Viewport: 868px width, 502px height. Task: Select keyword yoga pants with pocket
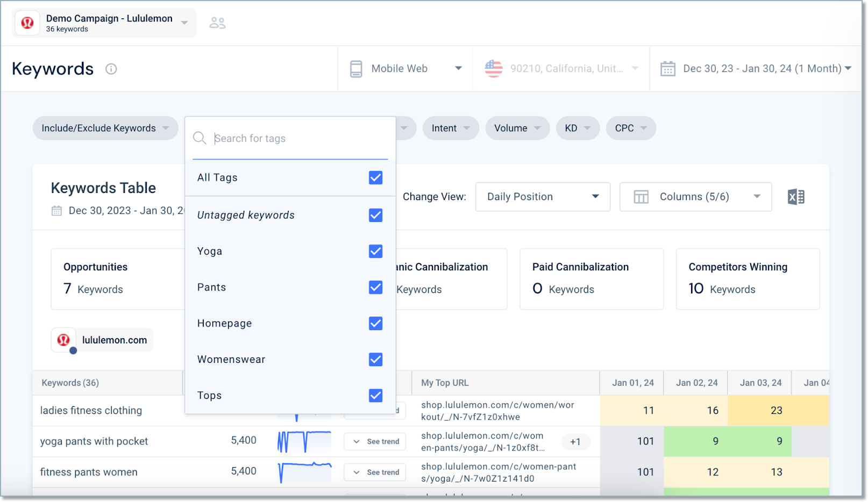(x=94, y=441)
